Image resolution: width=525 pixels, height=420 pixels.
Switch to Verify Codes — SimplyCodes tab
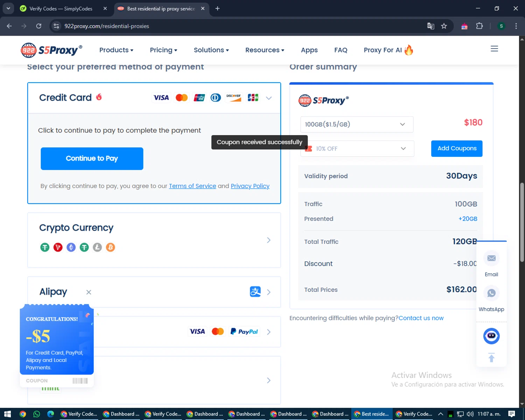click(61, 8)
